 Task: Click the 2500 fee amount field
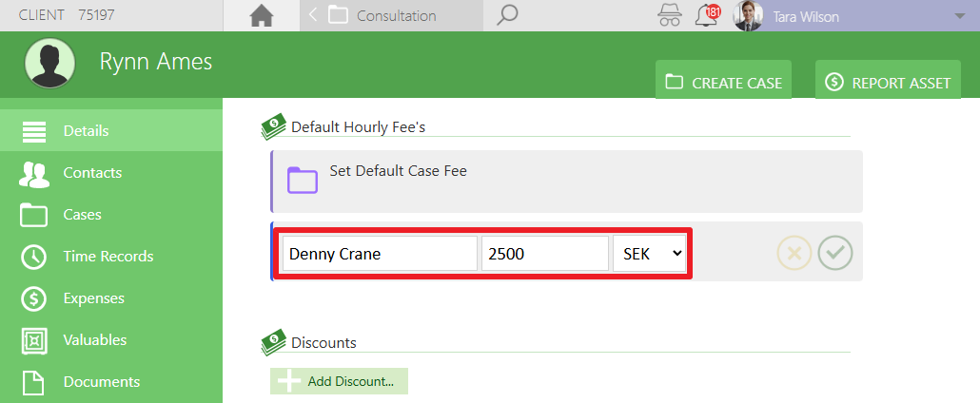coord(545,254)
